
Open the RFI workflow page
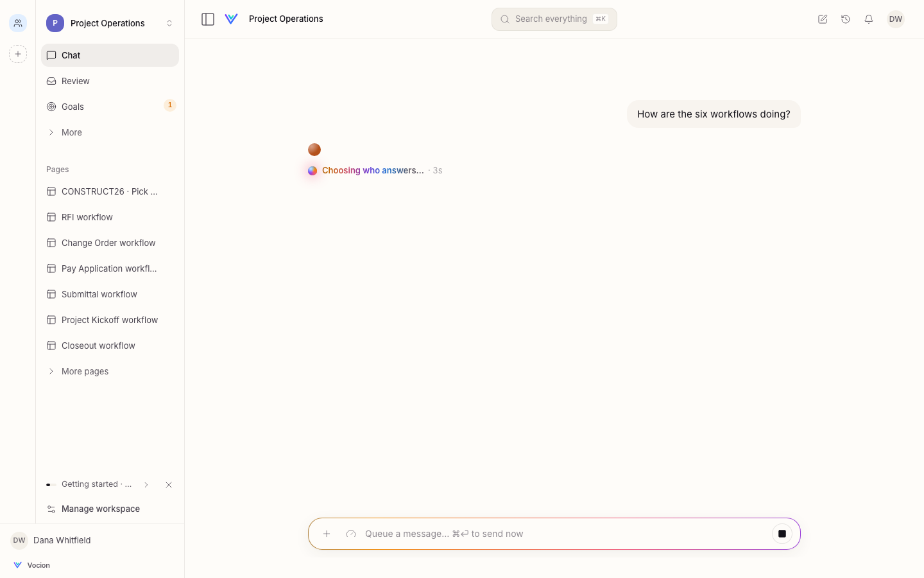click(110, 217)
